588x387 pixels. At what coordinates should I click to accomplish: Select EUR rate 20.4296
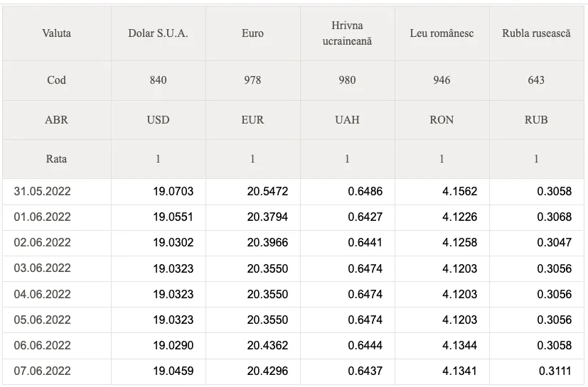tap(267, 371)
